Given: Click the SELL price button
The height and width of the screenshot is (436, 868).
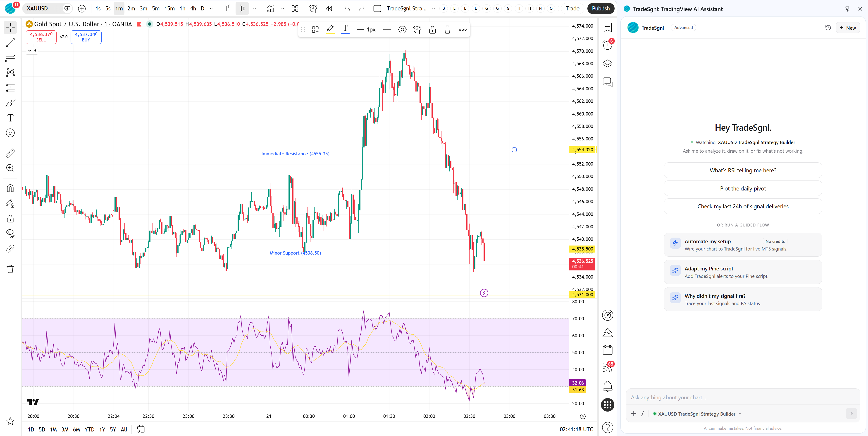Looking at the screenshot, I should click(41, 37).
